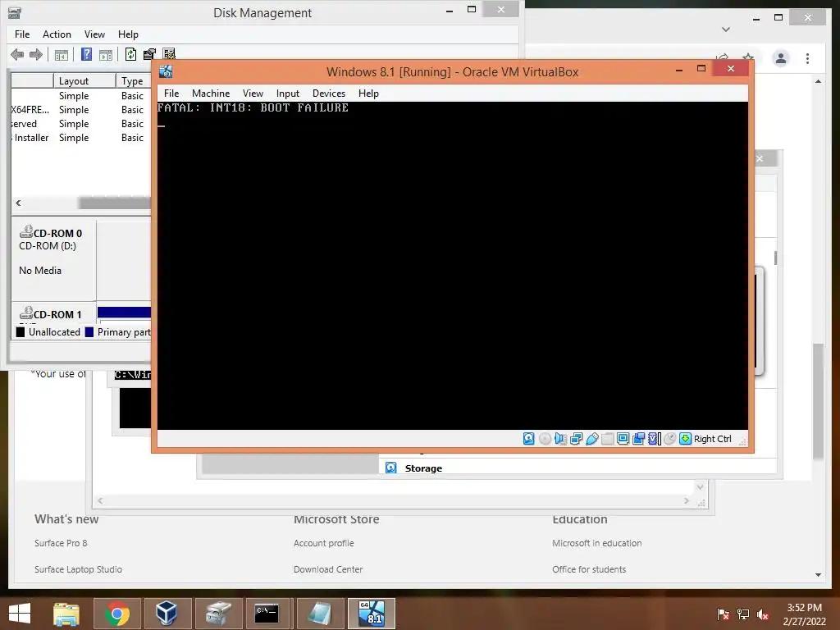Viewport: 840px width, 630px height.
Task: Open the Surface Pro 8 link
Action: pos(61,543)
